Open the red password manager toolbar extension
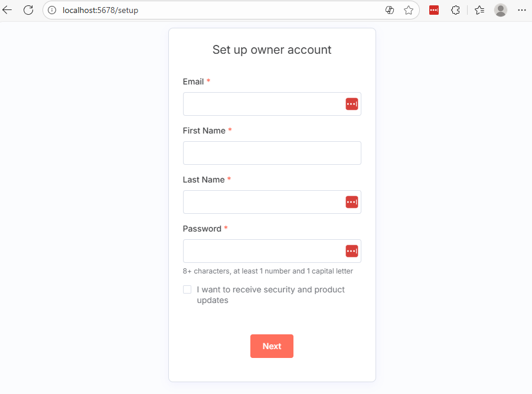The width and height of the screenshot is (532, 394). click(x=434, y=10)
